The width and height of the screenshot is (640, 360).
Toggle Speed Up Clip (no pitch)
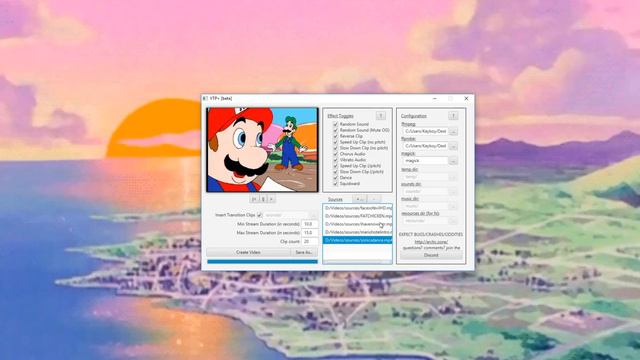coord(336,142)
